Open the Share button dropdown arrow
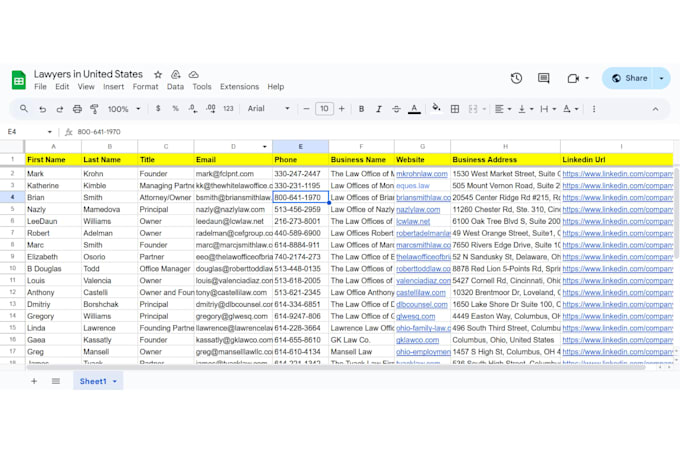 click(661, 78)
